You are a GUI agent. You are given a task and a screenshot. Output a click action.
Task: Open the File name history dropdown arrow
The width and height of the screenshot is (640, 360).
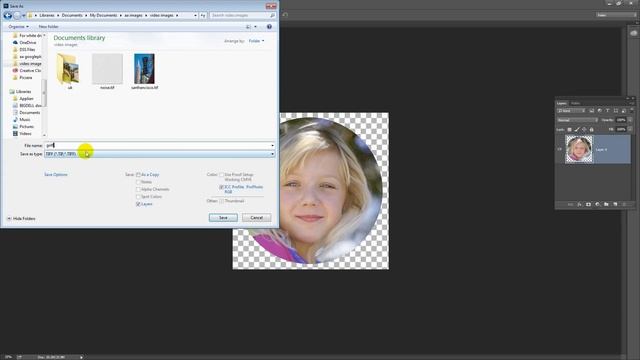pyautogui.click(x=272, y=145)
